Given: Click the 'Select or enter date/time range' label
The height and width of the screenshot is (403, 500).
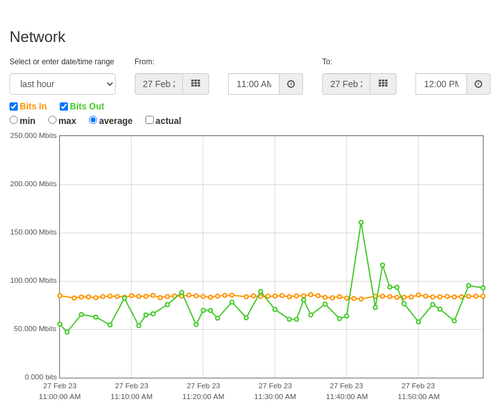Looking at the screenshot, I should 62,62.
